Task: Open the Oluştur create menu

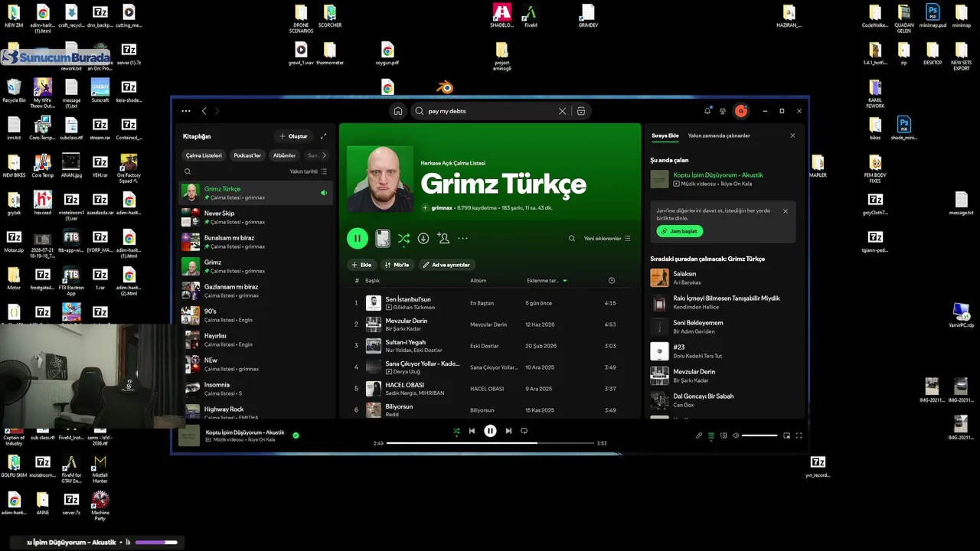Action: [293, 136]
